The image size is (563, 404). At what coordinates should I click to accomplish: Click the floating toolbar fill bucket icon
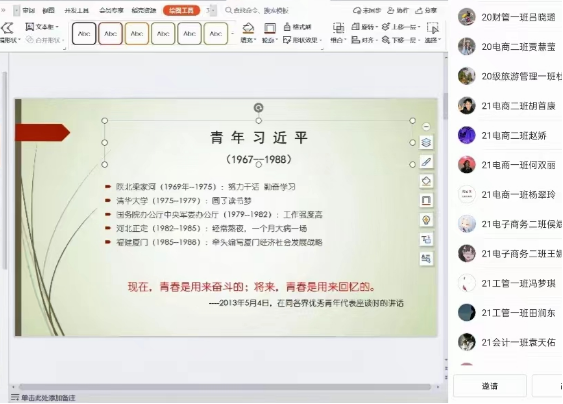[x=426, y=181]
